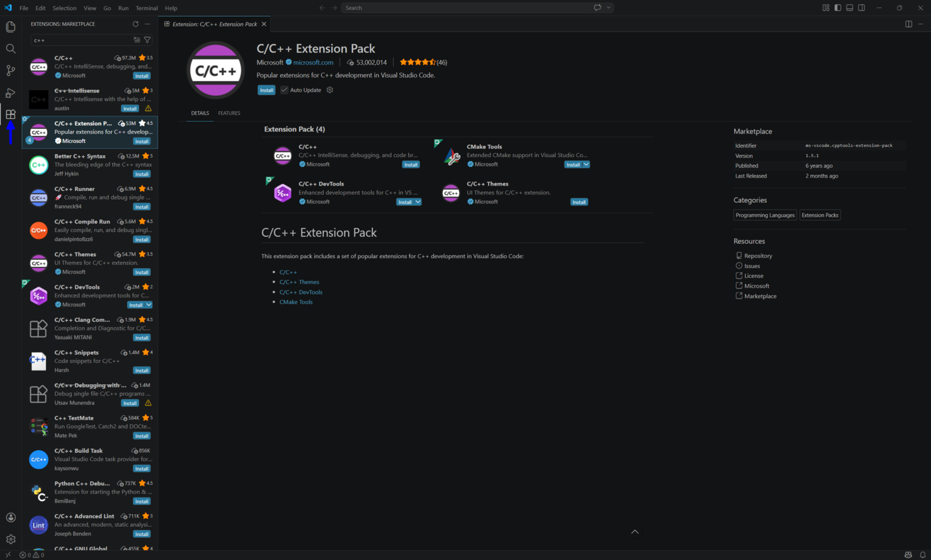Install the C/C++ Extension Pack
The image size is (931, 560).
tap(266, 89)
